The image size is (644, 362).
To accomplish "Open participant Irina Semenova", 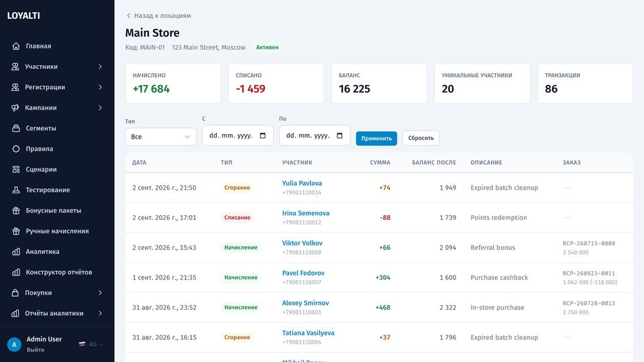I will [x=306, y=213].
